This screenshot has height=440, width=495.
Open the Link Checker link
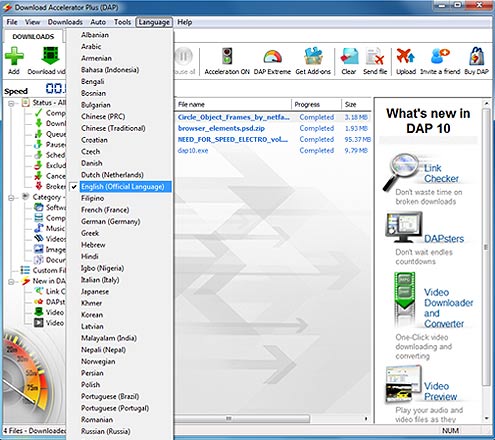coord(441,173)
